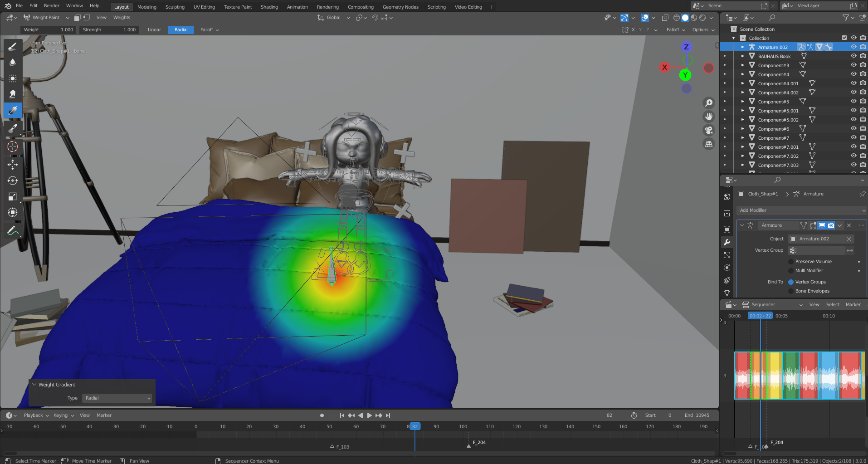Open the Modifiers wrench properties tab

coord(727,242)
